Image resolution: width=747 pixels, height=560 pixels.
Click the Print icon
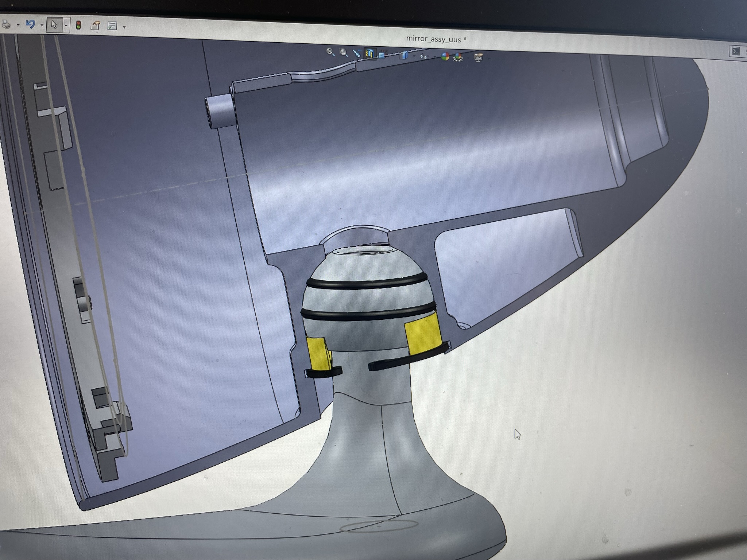click(6, 24)
